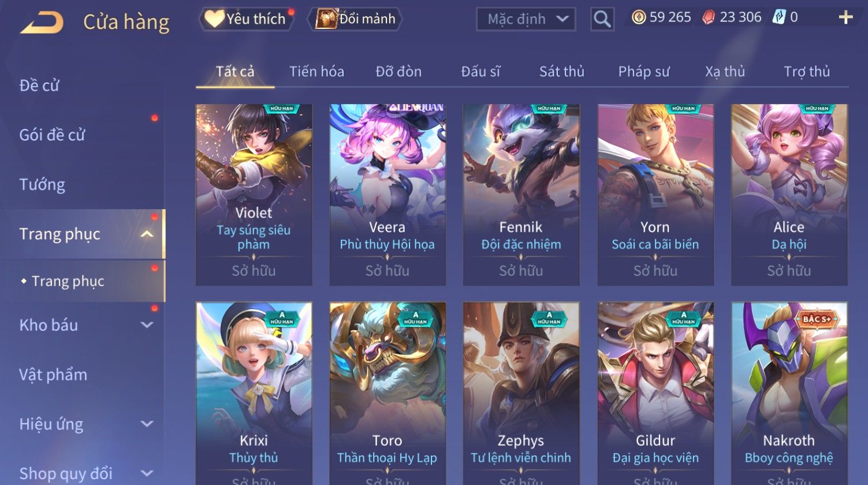This screenshot has height=485, width=868.
Task: Select Violet Tay súng siêu phàm skin
Action: tap(254, 195)
